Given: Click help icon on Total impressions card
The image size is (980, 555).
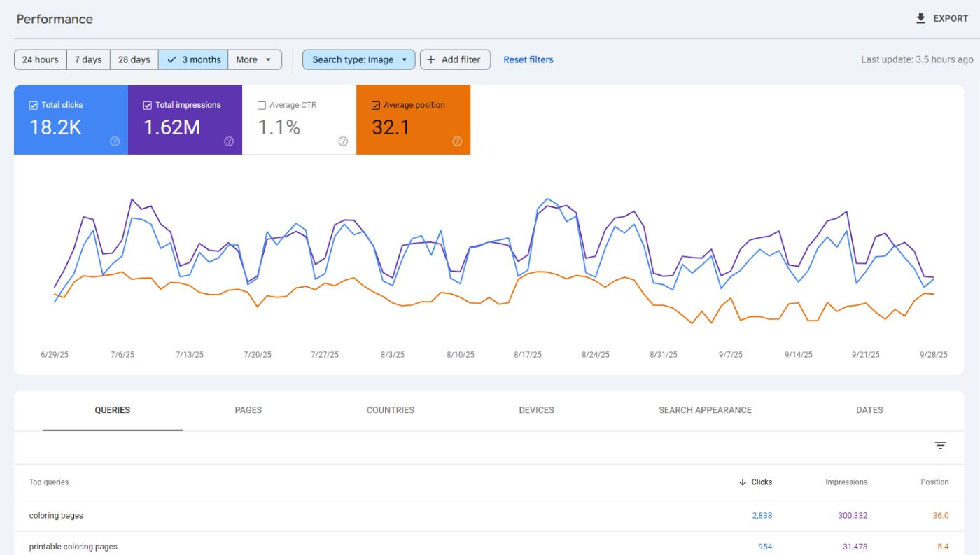Looking at the screenshot, I should click(229, 141).
